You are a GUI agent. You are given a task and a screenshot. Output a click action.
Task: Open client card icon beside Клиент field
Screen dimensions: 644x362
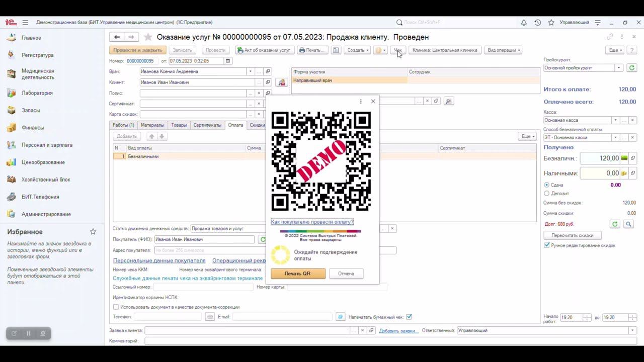click(282, 82)
